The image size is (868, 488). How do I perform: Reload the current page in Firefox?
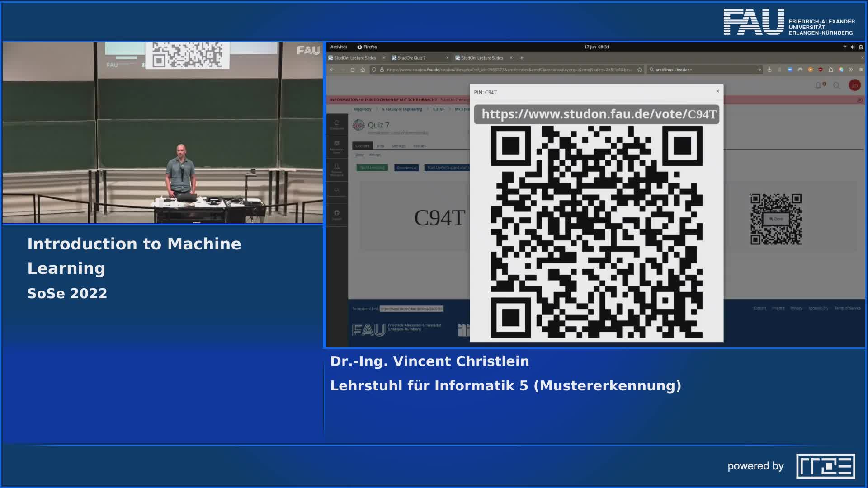(x=352, y=70)
